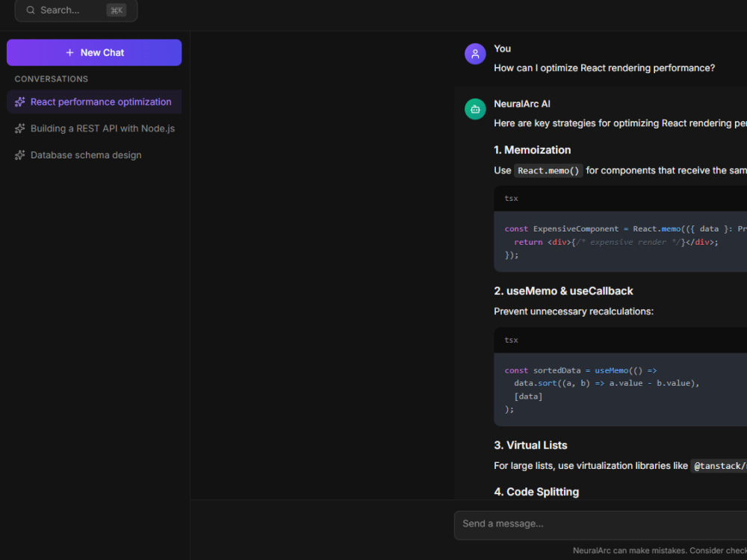Click the magnifier icon in Search box
Viewport: 747px width, 560px height.
point(31,10)
